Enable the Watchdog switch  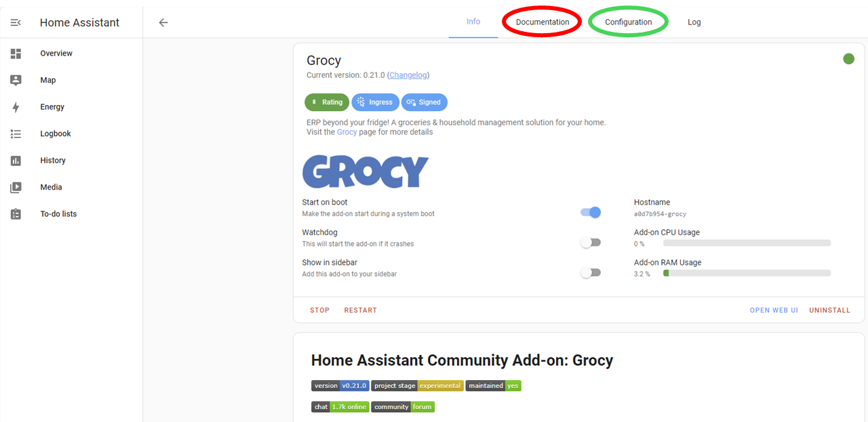click(591, 242)
